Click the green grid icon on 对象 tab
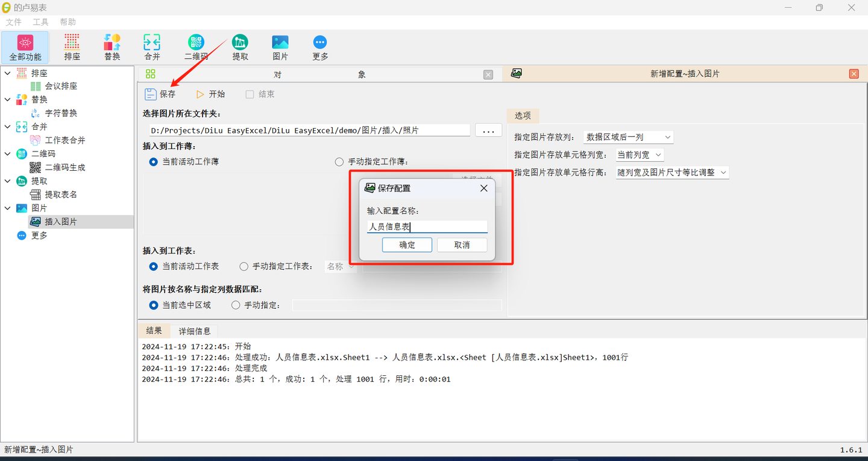868x461 pixels. pos(151,74)
